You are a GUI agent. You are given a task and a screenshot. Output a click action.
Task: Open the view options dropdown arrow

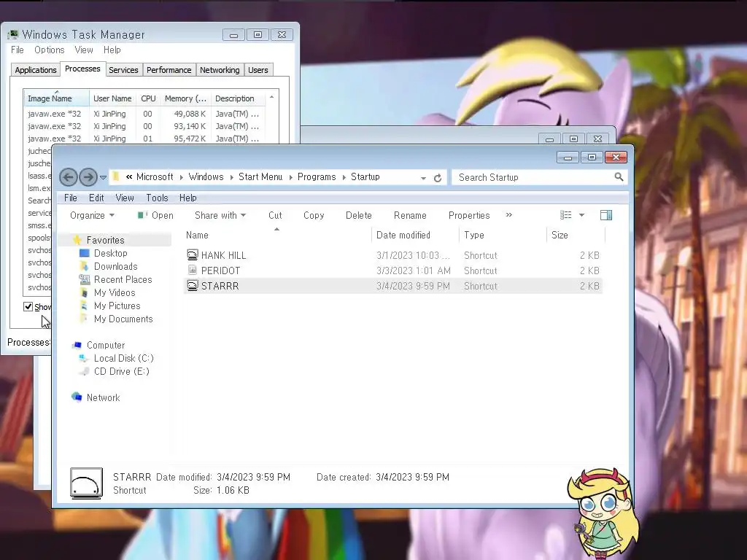pos(581,215)
